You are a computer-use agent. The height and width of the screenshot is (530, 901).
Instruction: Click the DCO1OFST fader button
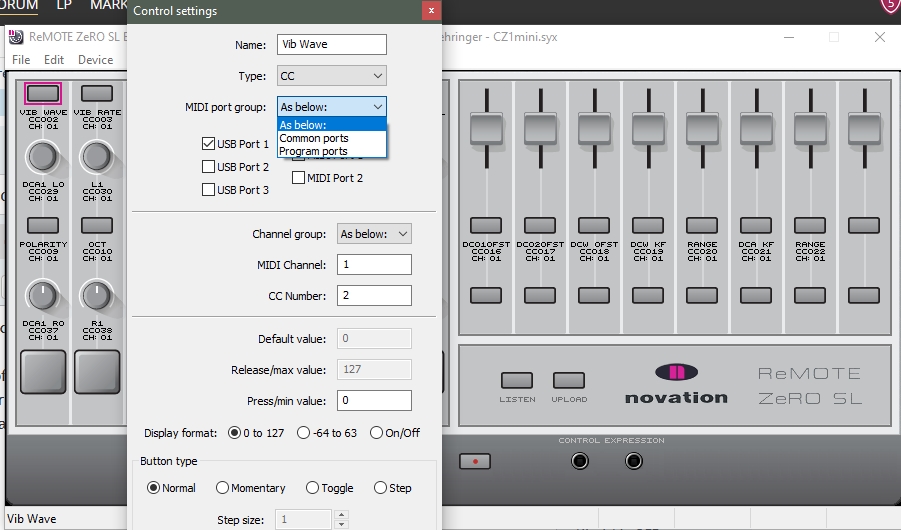pos(486,225)
